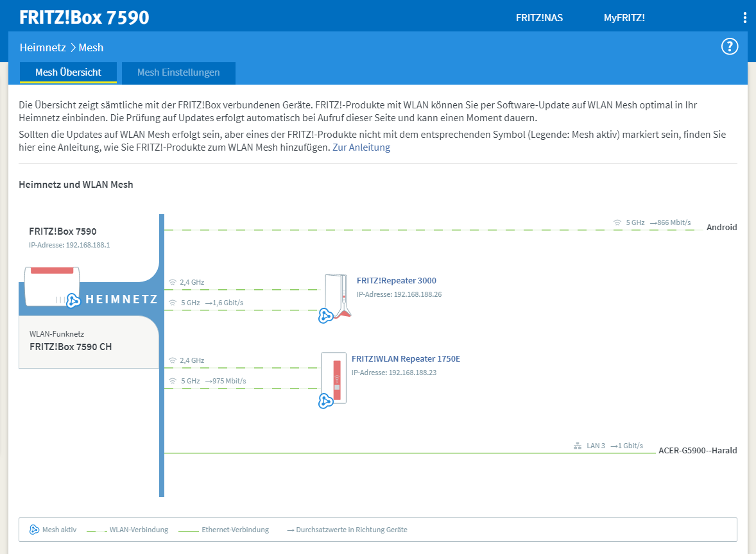The width and height of the screenshot is (756, 554).
Task: Click the LAN 3 1 Gbit/s connection label
Action: 615,446
